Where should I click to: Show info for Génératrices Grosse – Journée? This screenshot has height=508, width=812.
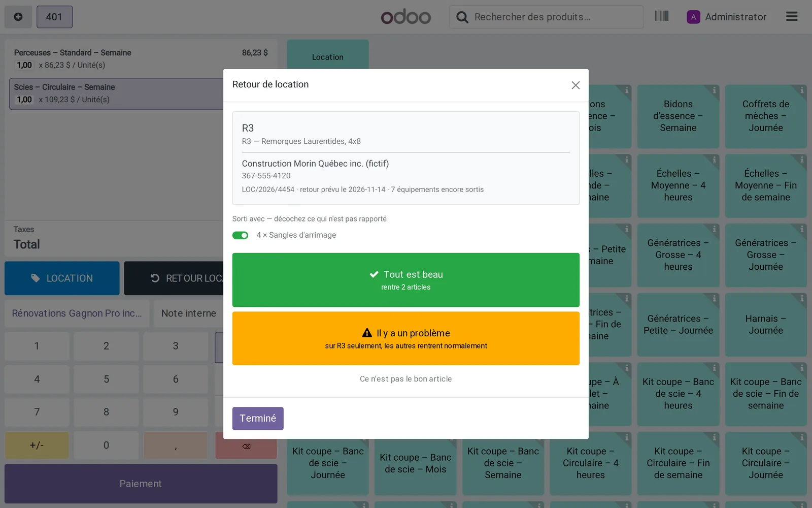[802, 229]
